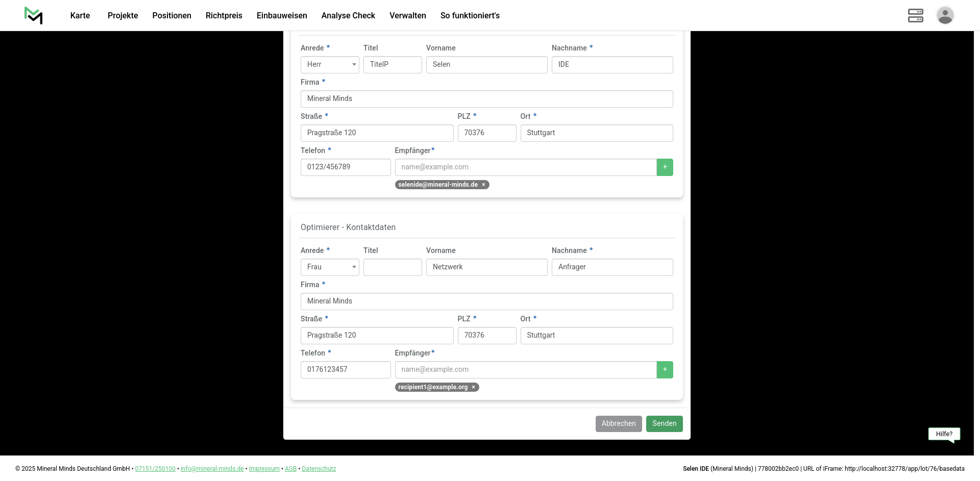Screen dimensions: 980x481
Task: Follow the Datenschutz footer link
Action: click(318, 469)
